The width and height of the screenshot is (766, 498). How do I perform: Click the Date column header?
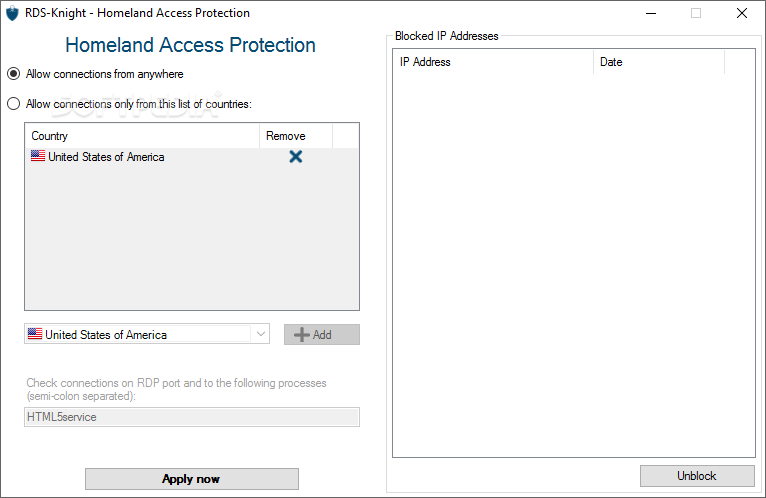659,62
